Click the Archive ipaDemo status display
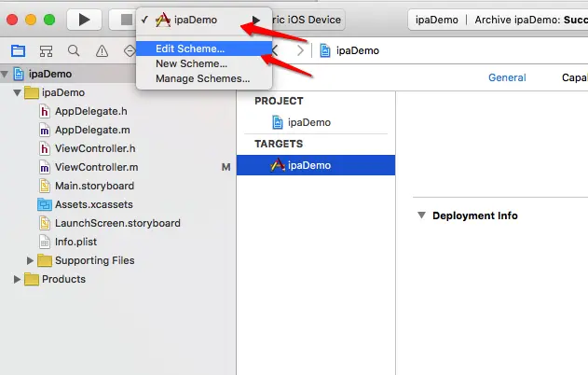The width and height of the screenshot is (588, 375). 498,20
